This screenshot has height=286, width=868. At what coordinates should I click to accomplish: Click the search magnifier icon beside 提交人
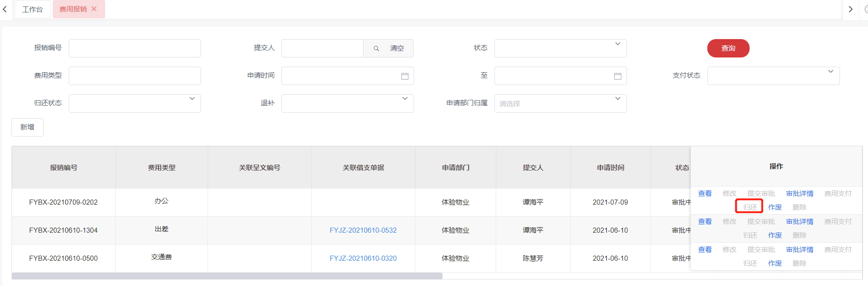click(x=376, y=48)
